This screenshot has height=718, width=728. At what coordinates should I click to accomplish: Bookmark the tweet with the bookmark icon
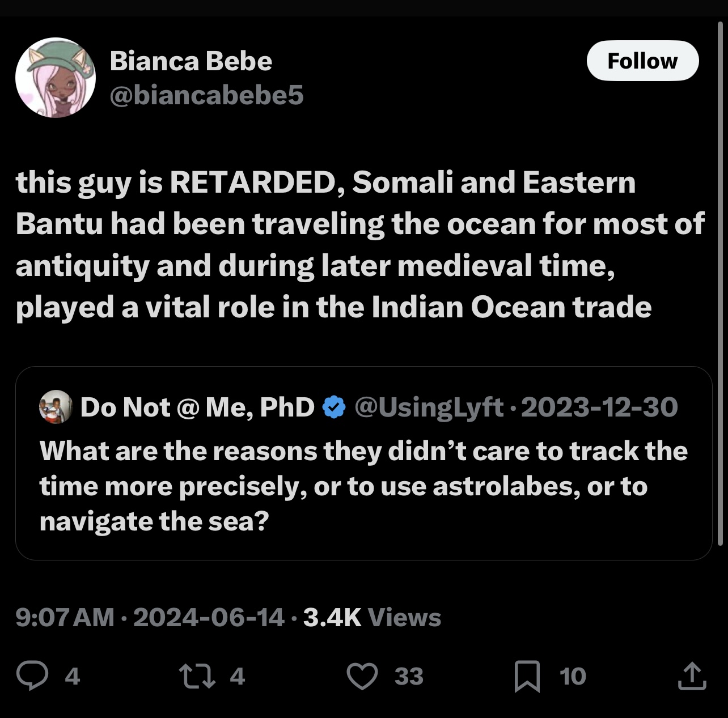point(527,677)
